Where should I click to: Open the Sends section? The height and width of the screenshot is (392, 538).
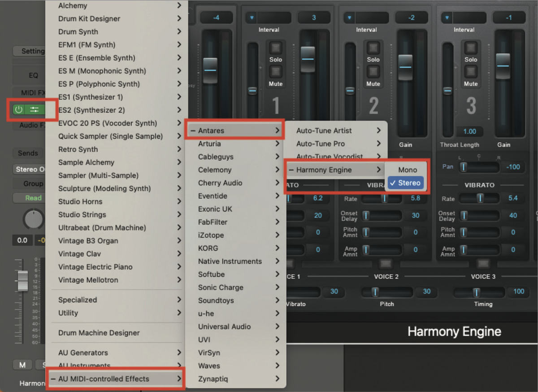28,153
